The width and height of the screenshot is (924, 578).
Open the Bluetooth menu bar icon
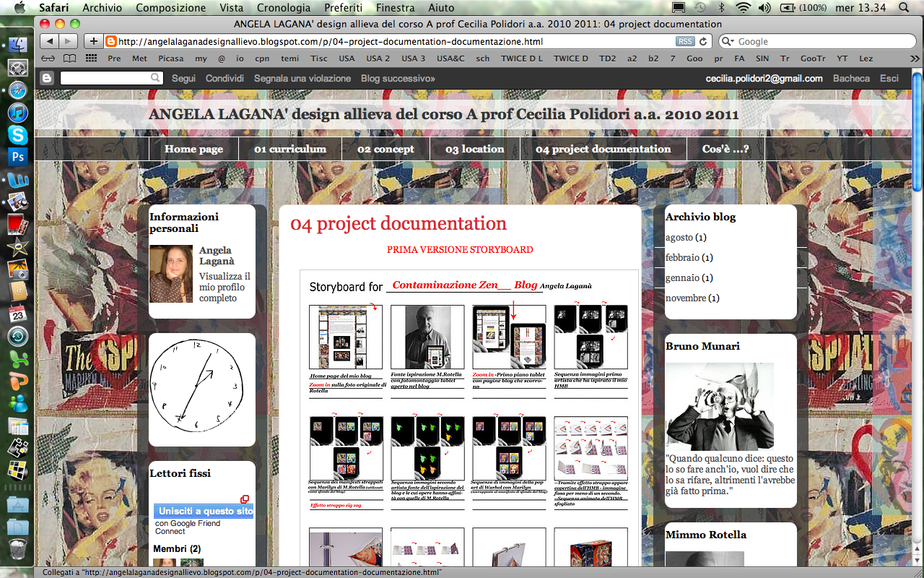coord(721,8)
